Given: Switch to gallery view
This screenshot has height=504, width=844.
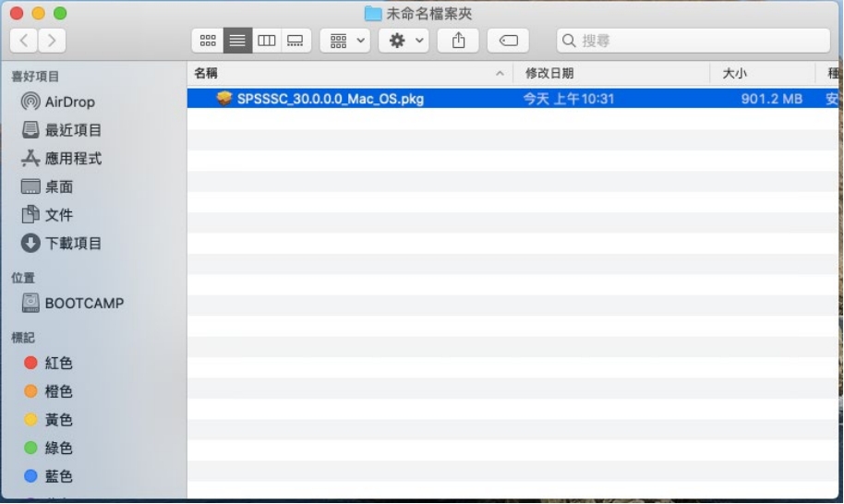Looking at the screenshot, I should pyautogui.click(x=295, y=41).
